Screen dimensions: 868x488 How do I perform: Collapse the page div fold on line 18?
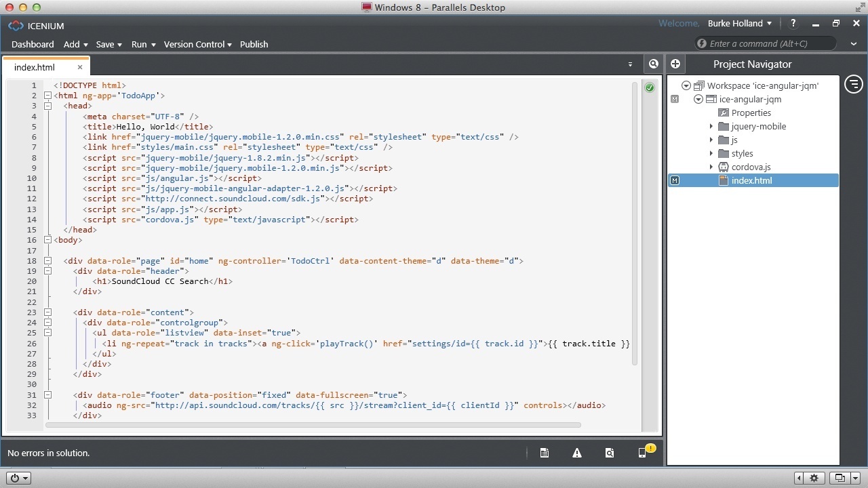(x=48, y=261)
